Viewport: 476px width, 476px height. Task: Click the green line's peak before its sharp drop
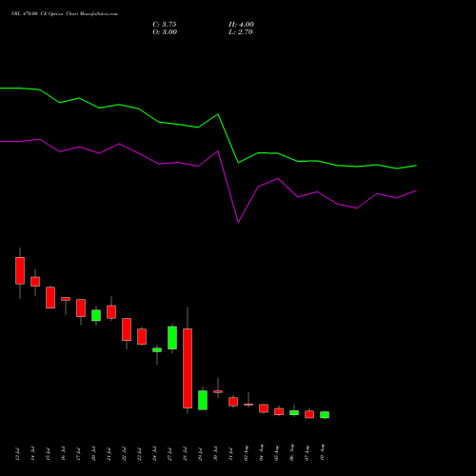(218, 114)
